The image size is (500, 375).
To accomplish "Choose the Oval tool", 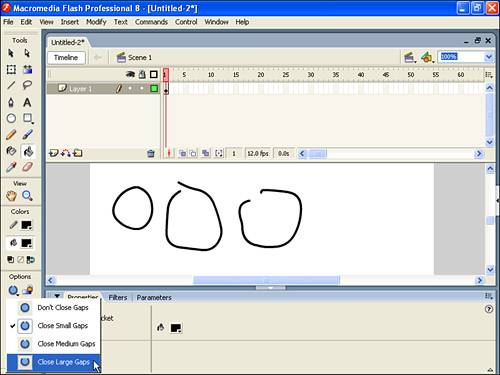I will click(x=11, y=118).
